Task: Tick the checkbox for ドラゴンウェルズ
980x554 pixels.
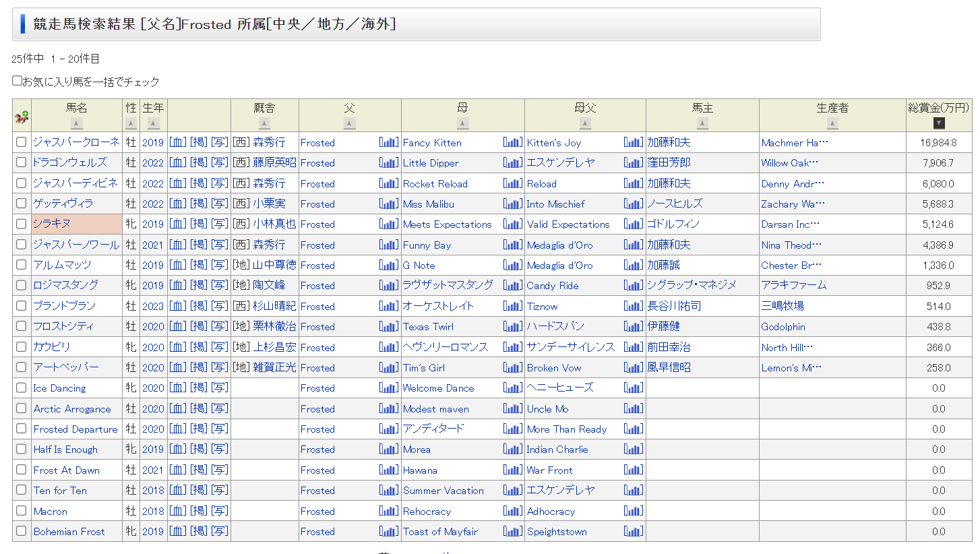Action: point(22,162)
